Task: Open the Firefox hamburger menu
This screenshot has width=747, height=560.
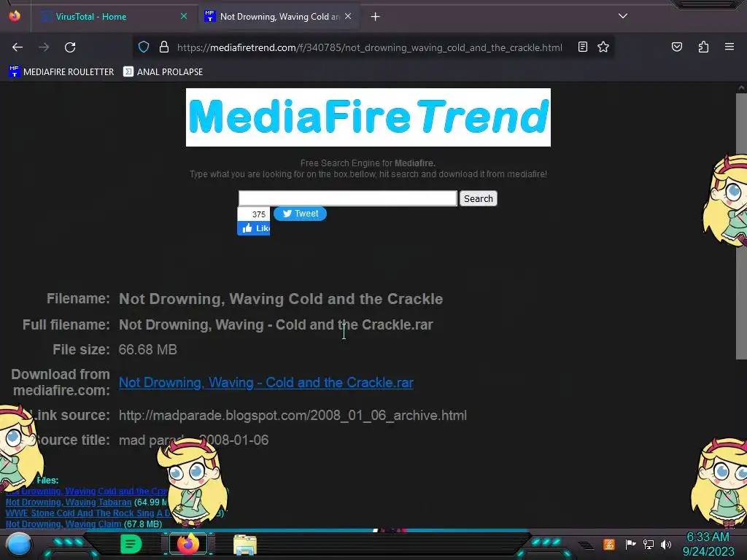Action: (x=729, y=47)
